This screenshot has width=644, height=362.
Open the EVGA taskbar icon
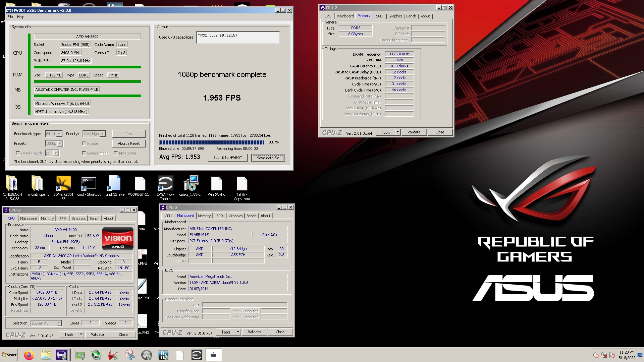point(197,355)
